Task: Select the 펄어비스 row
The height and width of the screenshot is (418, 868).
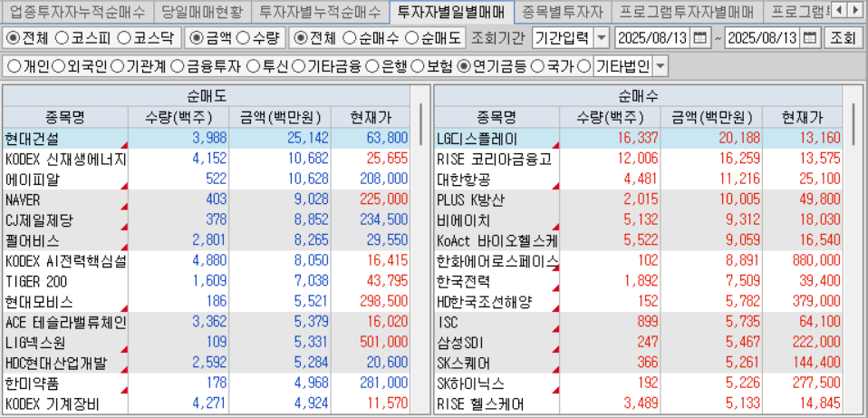Action: pos(207,241)
